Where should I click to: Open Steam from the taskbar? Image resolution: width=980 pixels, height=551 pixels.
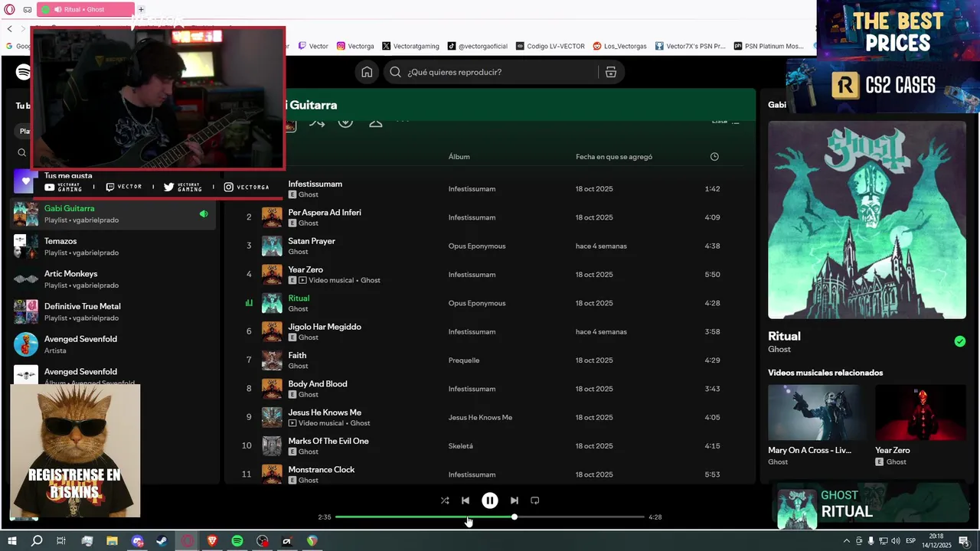[162, 541]
